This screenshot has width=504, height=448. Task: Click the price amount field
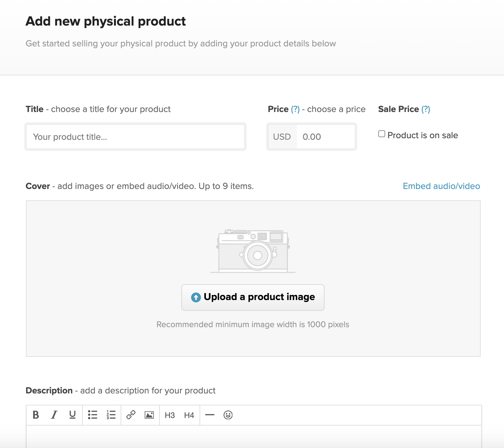coord(325,137)
